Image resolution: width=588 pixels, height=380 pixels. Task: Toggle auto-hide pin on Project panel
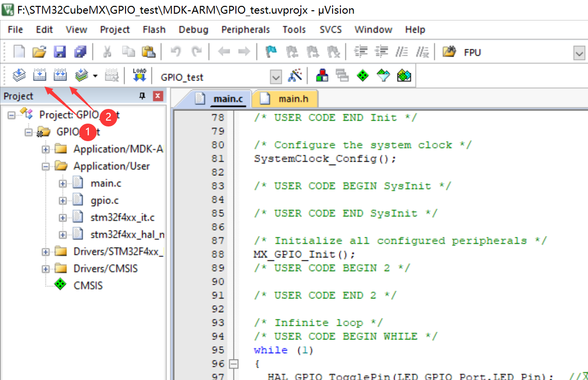(x=142, y=96)
